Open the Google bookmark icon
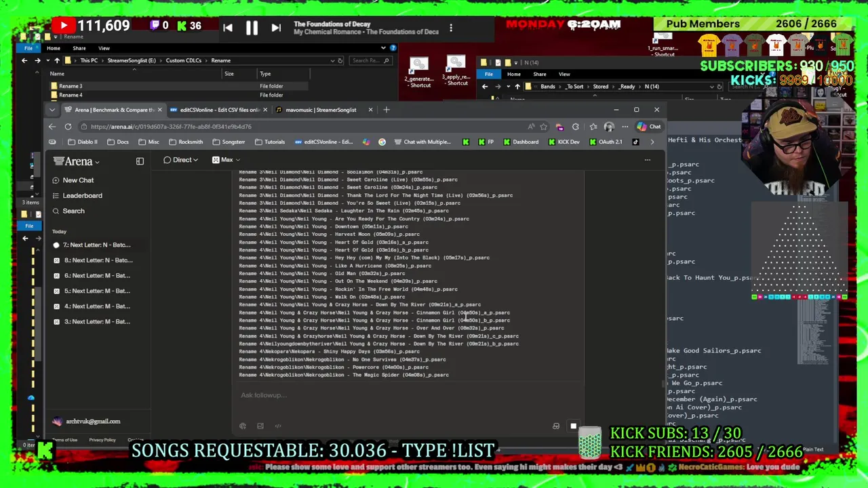Screen dimensions: 868x488 click(x=382, y=142)
